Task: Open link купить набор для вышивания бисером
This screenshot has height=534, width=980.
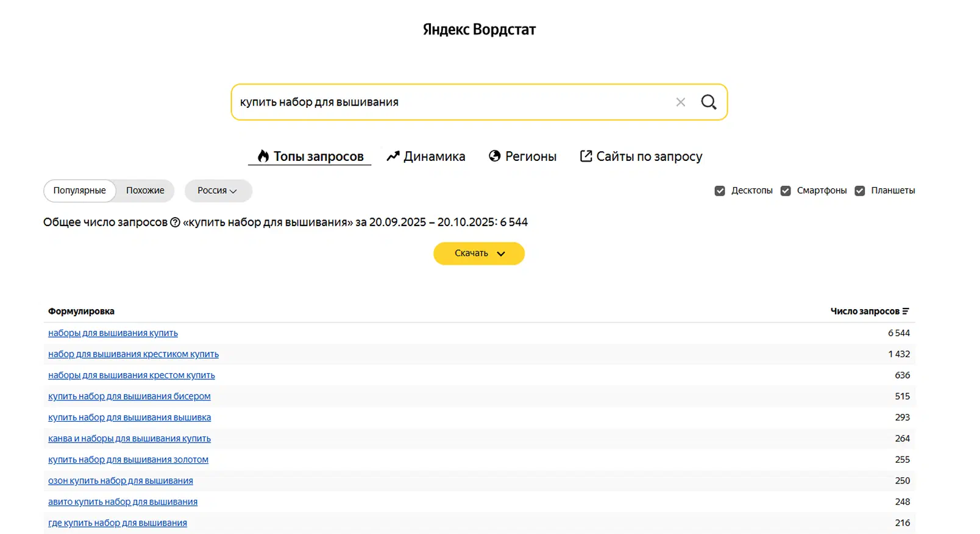Action: click(x=129, y=396)
